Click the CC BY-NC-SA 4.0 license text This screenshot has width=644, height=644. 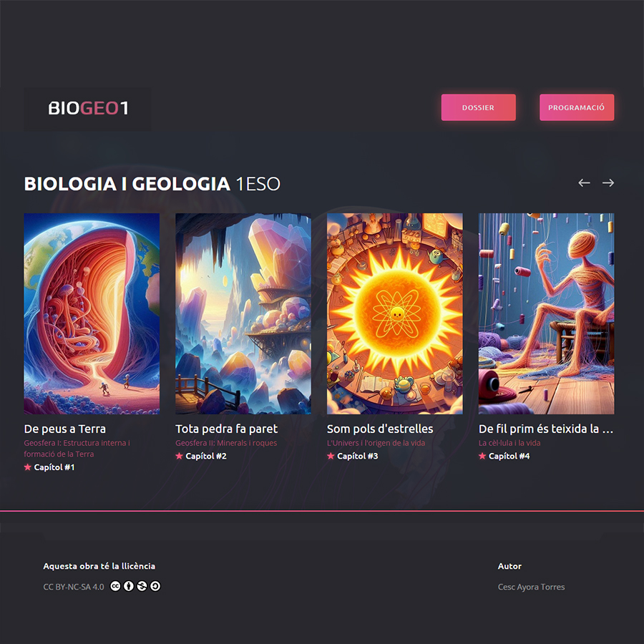(x=74, y=587)
